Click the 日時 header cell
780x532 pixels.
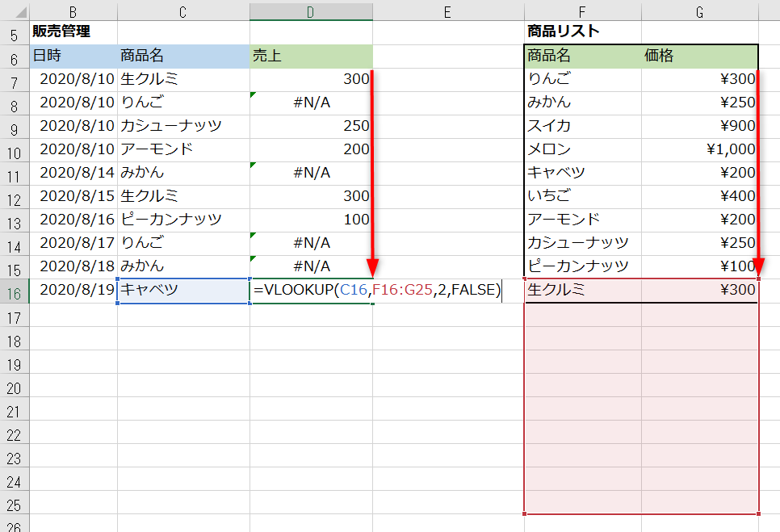(73, 57)
